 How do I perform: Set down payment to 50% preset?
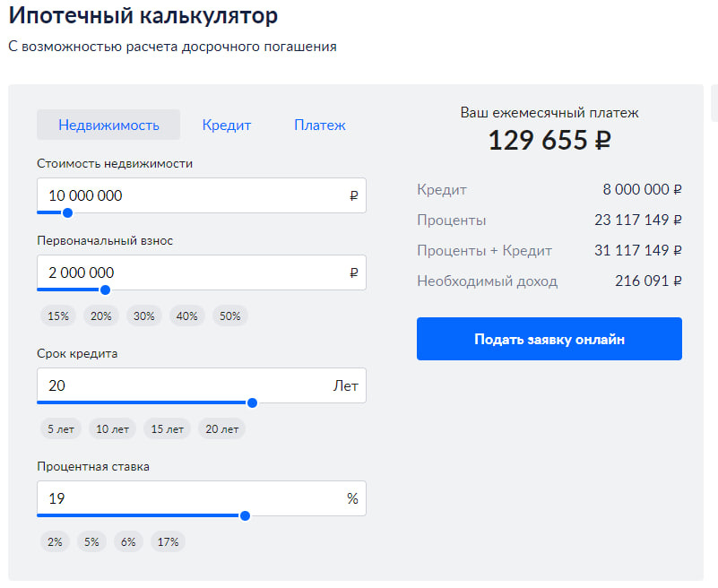pos(230,316)
